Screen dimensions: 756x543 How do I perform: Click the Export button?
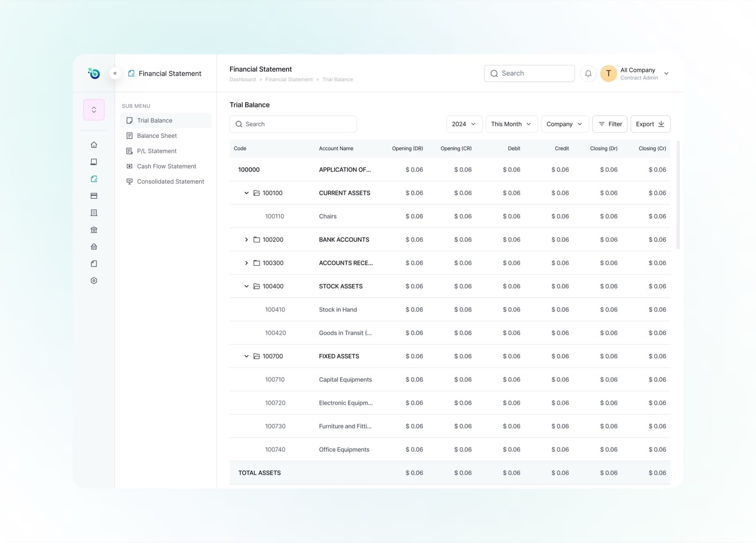coord(651,124)
